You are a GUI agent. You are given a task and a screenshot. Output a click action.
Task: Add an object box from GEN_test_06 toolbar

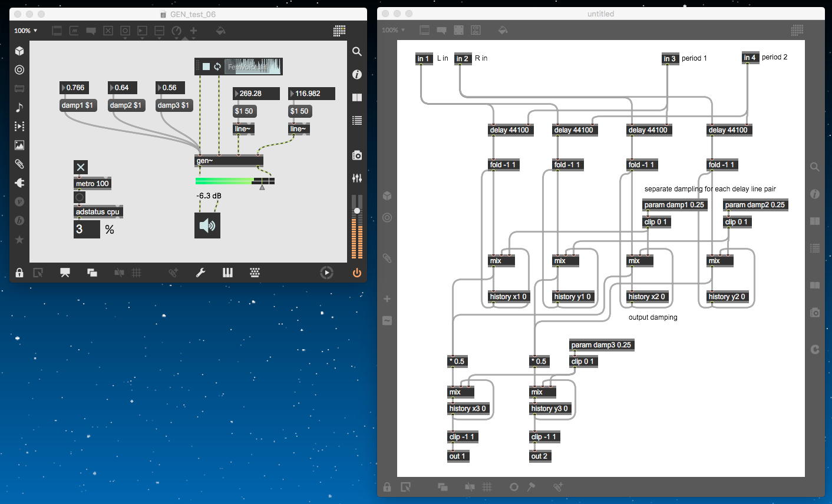tap(57, 31)
